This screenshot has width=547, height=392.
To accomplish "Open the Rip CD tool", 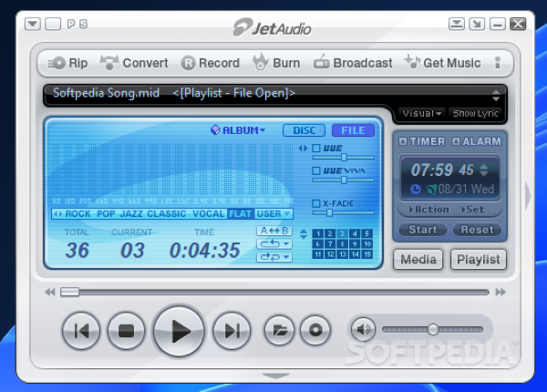I will [67, 63].
